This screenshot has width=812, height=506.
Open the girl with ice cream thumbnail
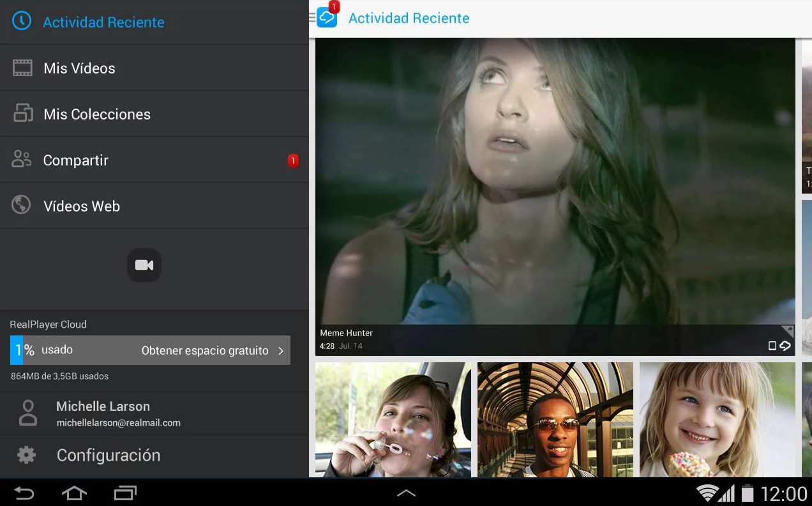point(718,420)
